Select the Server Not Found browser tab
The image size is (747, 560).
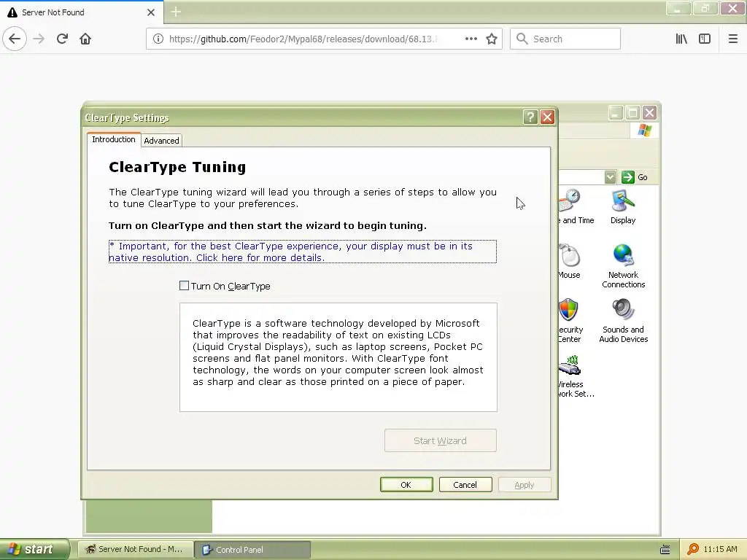click(82, 12)
